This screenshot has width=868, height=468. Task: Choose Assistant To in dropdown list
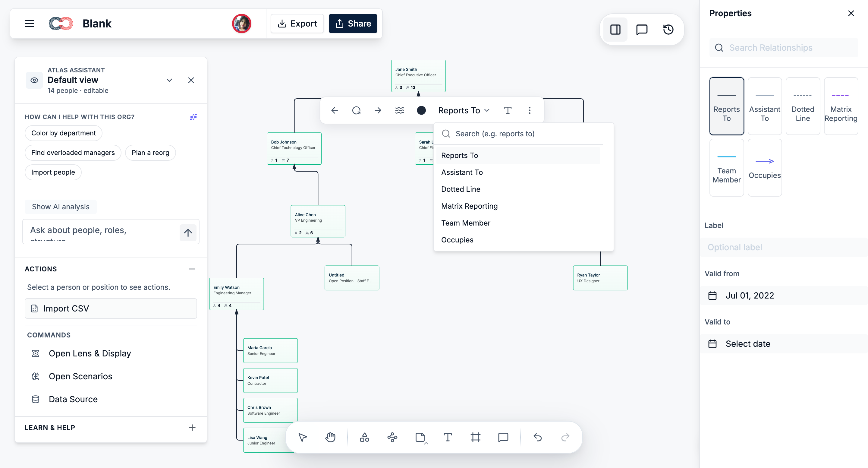point(518,172)
